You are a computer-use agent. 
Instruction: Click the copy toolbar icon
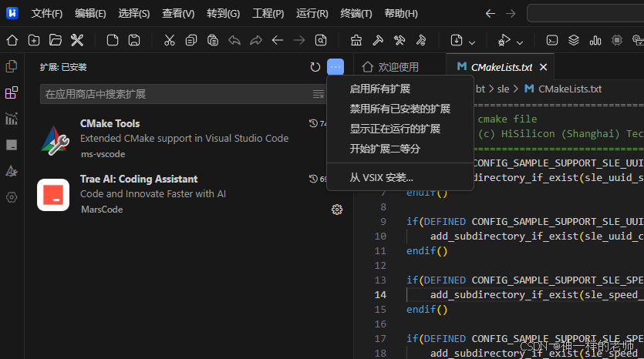[191, 40]
